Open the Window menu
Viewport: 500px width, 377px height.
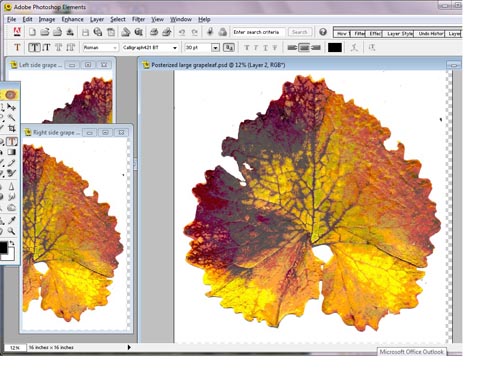(x=181, y=19)
